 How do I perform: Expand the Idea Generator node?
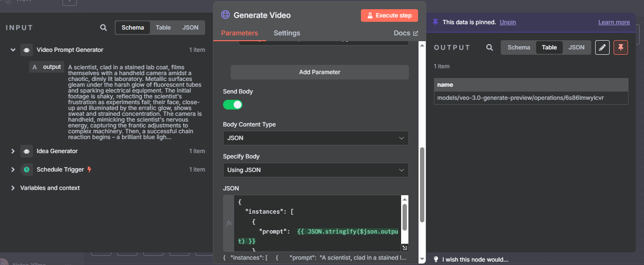coord(13,151)
